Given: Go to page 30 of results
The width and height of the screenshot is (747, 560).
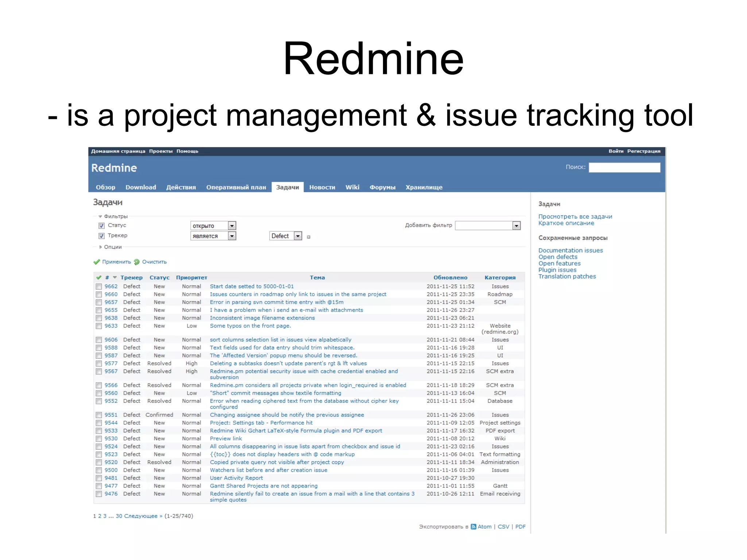Looking at the screenshot, I should point(119,516).
